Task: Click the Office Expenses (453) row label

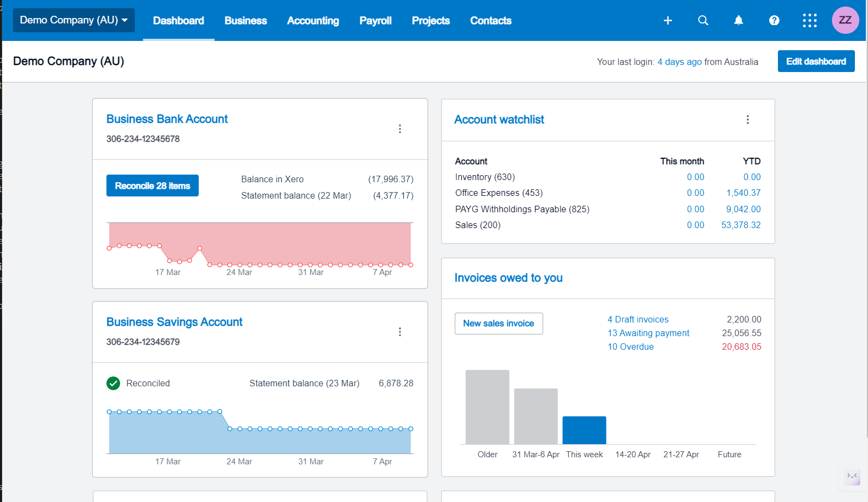Action: pos(499,193)
